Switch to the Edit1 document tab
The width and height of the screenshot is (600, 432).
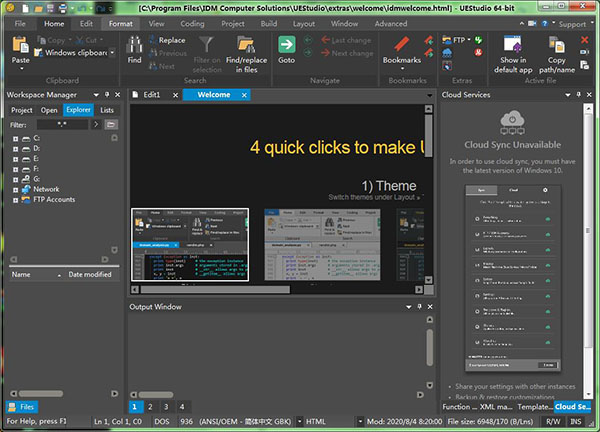point(152,95)
